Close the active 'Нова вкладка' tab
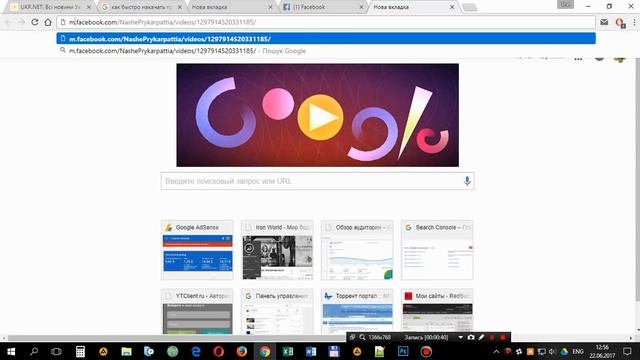The height and width of the screenshot is (360, 640). point(452,7)
